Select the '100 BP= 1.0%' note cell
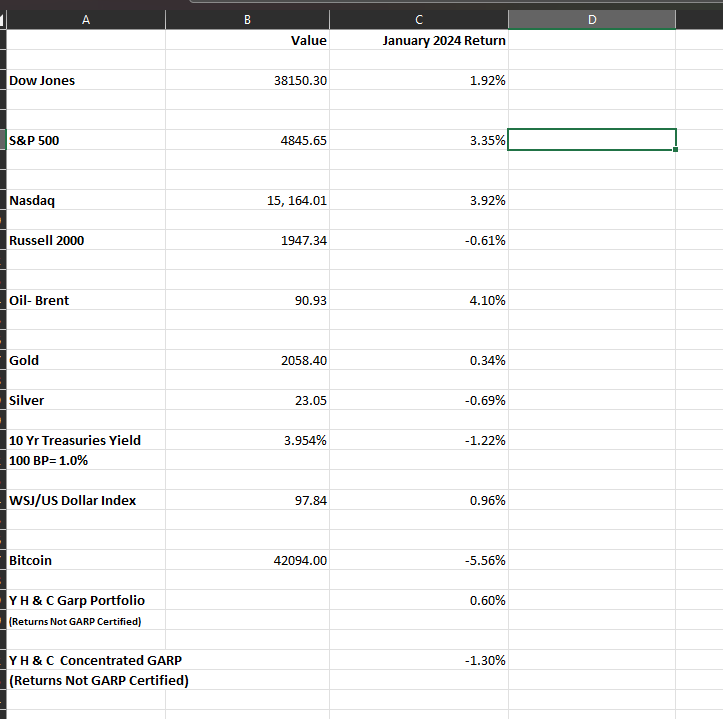This screenshot has width=723, height=719. coord(86,460)
